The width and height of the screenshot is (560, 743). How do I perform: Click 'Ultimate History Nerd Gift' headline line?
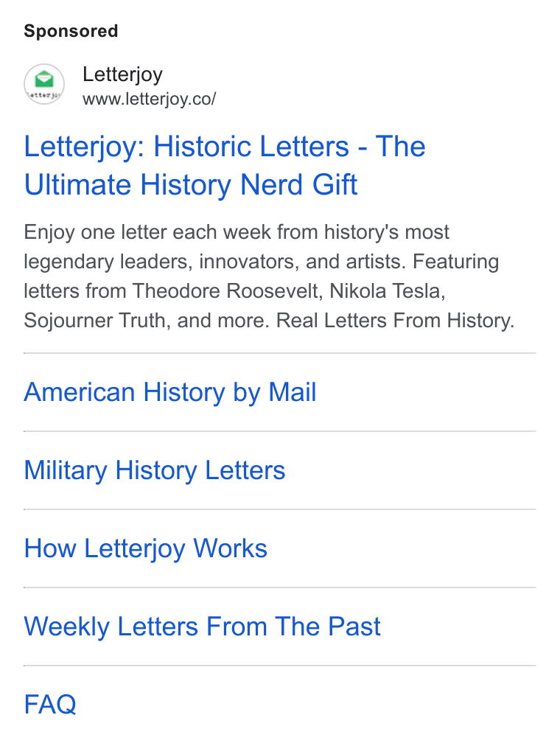pos(190,184)
